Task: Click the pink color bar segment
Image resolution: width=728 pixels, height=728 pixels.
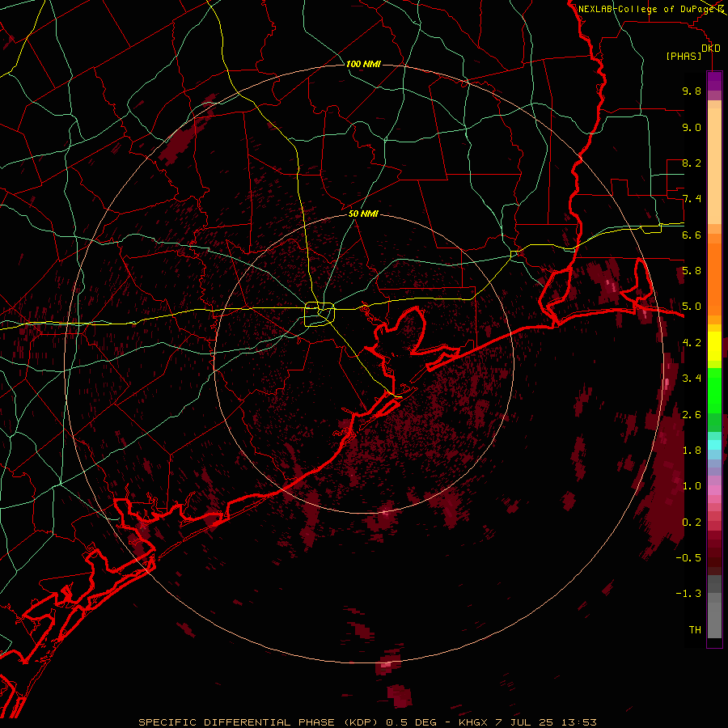Action: (714, 490)
